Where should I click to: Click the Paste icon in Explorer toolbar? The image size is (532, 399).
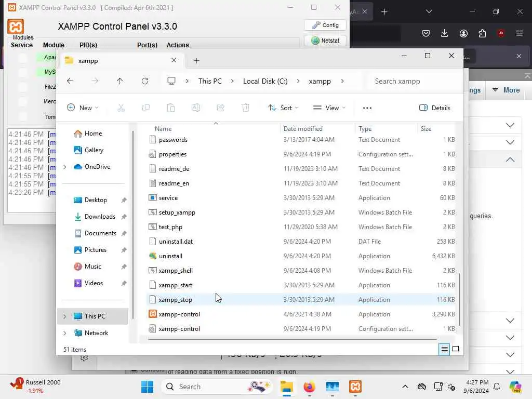pos(171,108)
